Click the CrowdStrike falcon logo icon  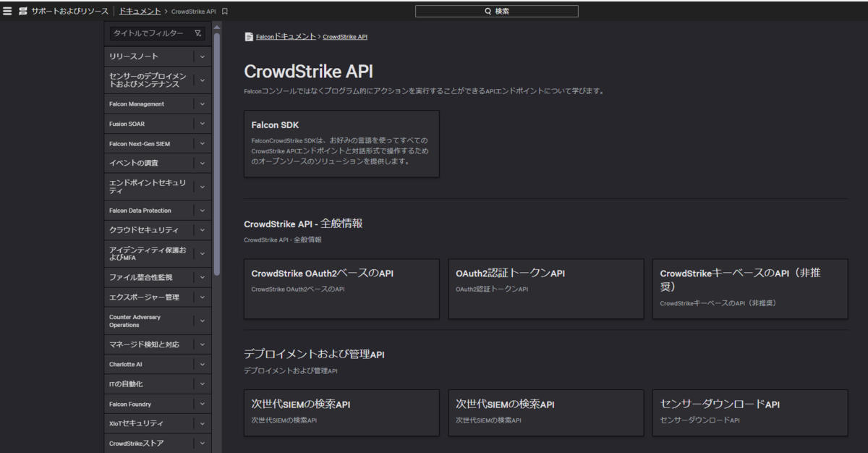click(23, 11)
